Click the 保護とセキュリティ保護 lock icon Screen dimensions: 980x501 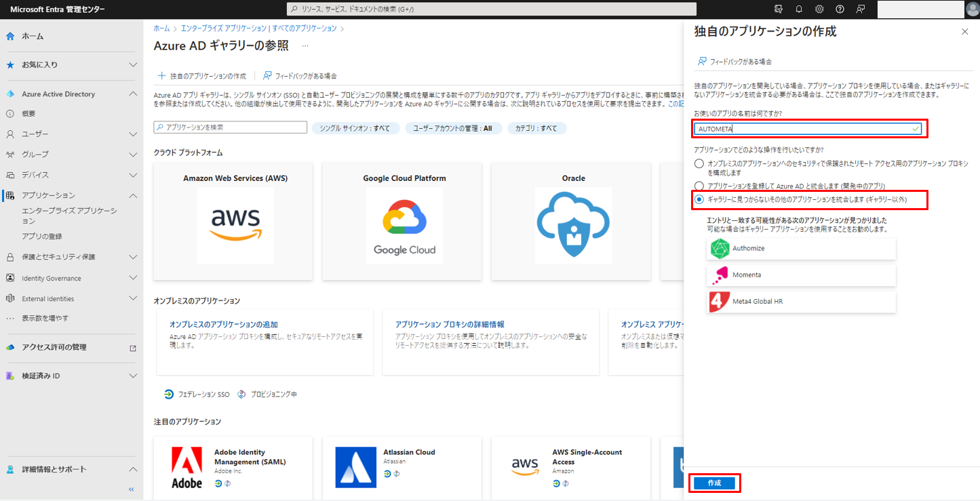point(10,257)
